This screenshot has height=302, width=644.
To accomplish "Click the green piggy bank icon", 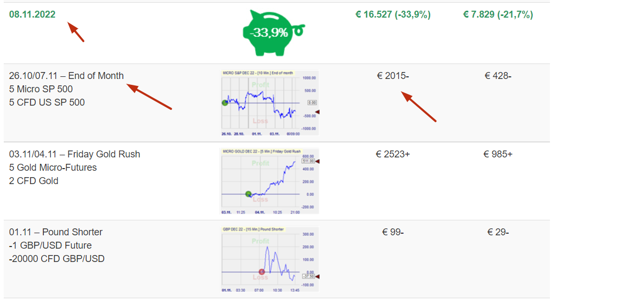I will pyautogui.click(x=271, y=33).
